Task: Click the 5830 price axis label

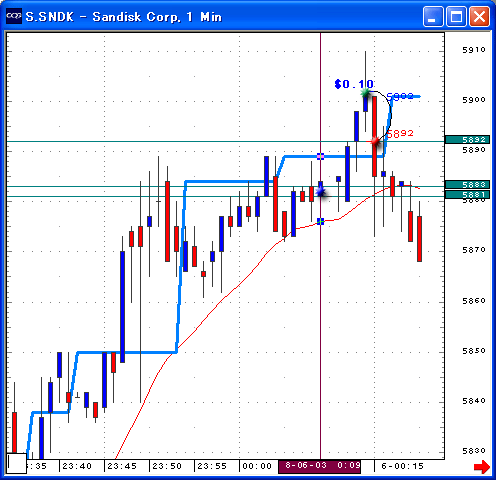Action: (474, 451)
